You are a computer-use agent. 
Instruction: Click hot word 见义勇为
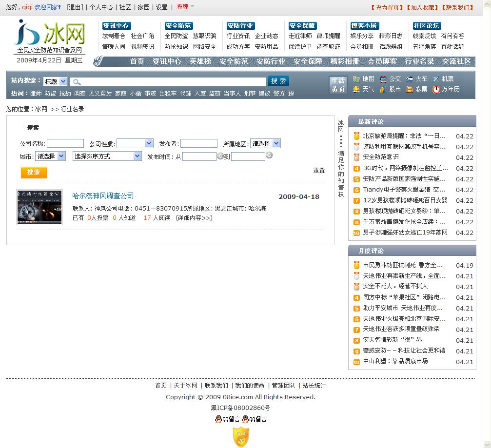point(100,93)
